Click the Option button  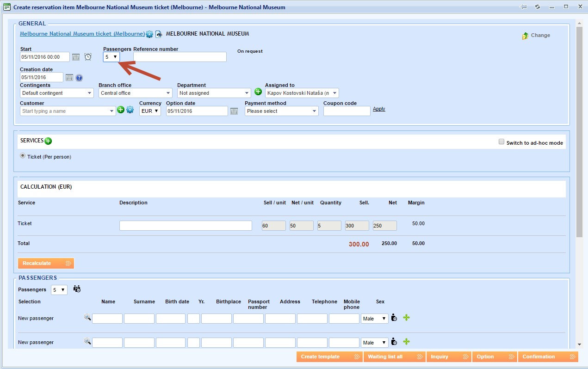coord(495,357)
